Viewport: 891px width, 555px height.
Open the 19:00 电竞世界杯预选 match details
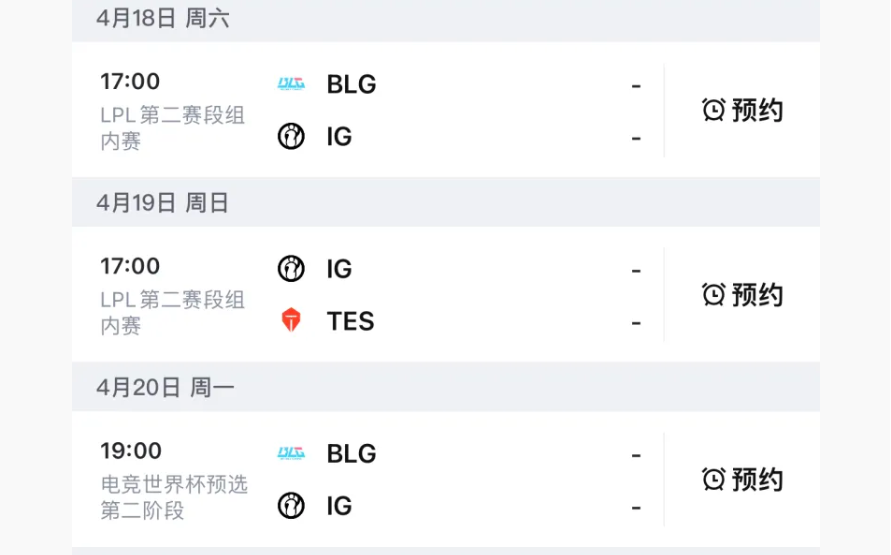click(172, 480)
